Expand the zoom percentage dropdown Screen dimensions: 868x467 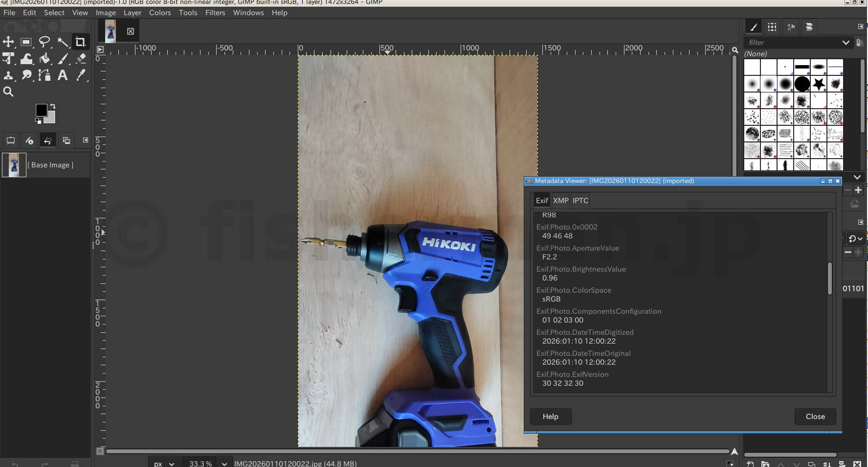[224, 464]
